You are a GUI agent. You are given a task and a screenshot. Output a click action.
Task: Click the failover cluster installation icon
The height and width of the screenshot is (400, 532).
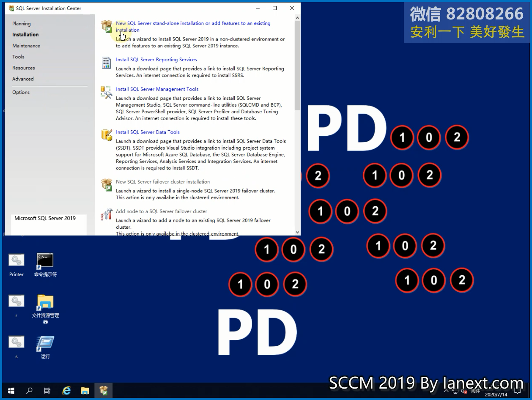coord(107,185)
